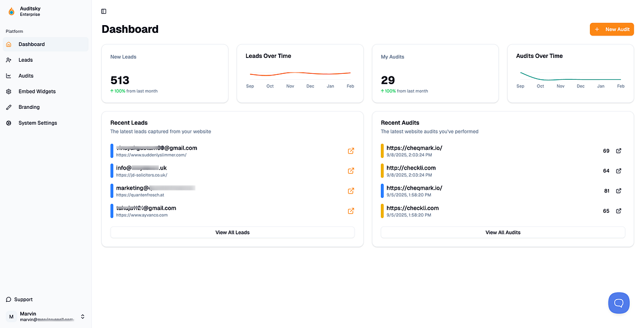Open the checkli.com audit scored 64

pos(411,168)
